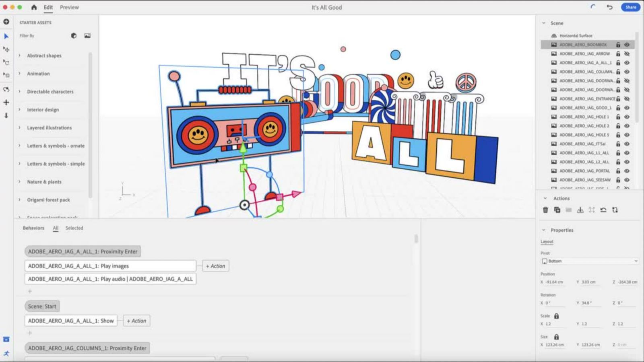Toggle visibility of ADOBE_AERO_BOOMBOX layer
The width and height of the screenshot is (644, 362).
627,45
